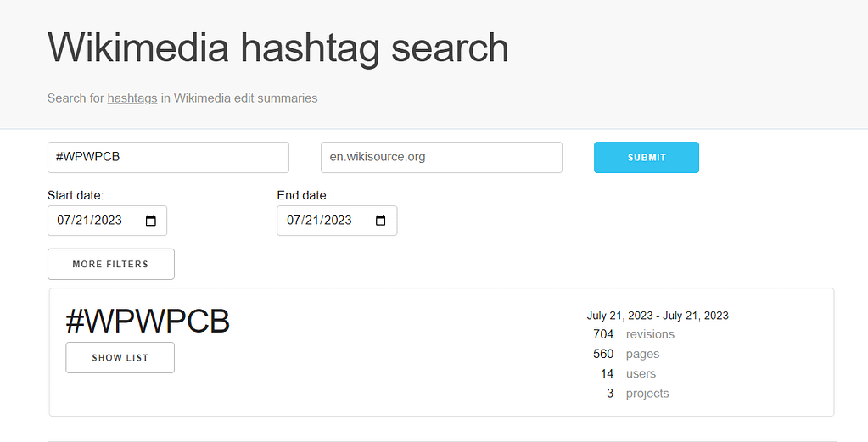Select the year in End date

pos(337,221)
